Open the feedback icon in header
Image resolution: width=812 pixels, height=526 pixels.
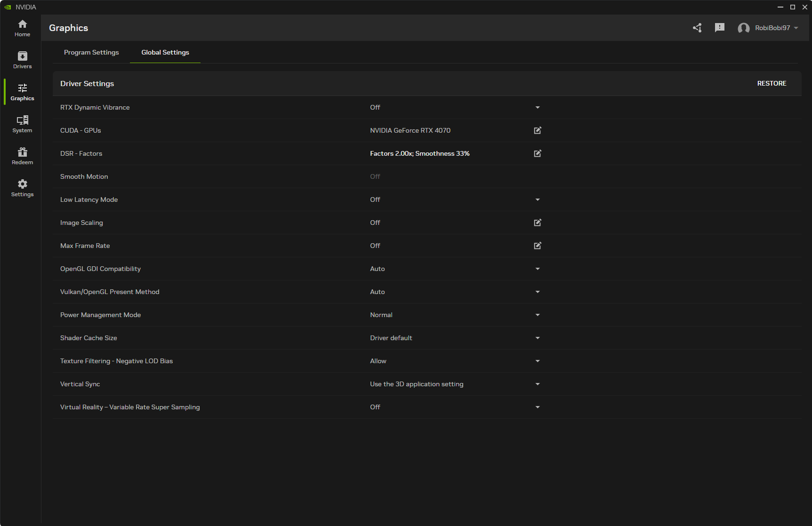[x=720, y=28]
